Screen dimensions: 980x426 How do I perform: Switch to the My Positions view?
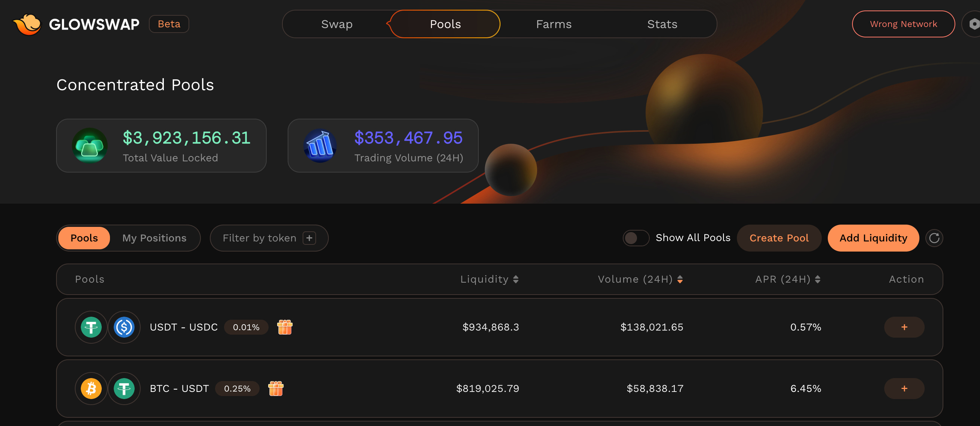[x=154, y=238]
